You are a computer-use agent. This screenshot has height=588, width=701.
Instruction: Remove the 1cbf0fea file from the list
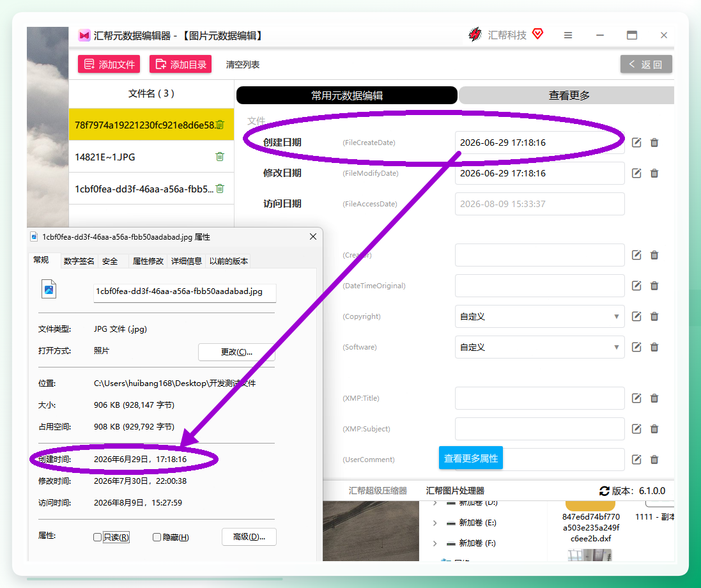pos(220,189)
